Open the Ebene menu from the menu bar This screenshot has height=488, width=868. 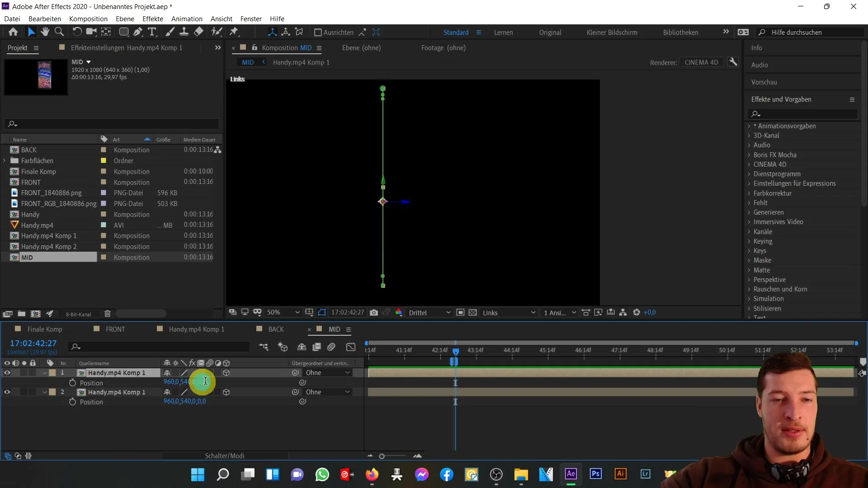pyautogui.click(x=125, y=19)
